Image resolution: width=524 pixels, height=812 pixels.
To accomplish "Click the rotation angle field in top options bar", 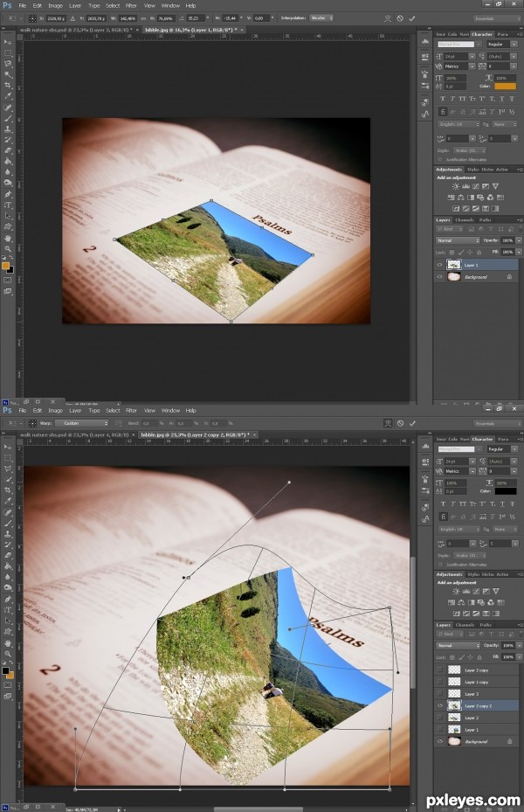I will (196, 18).
